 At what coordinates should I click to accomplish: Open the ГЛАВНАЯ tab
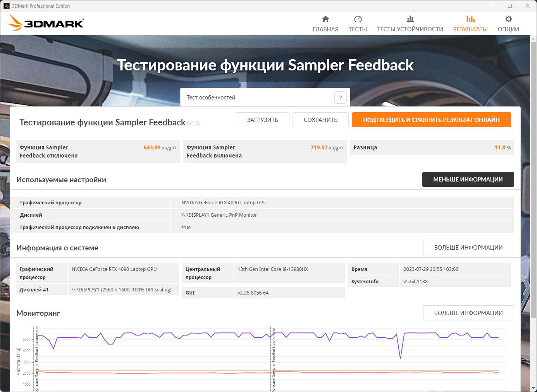[325, 29]
